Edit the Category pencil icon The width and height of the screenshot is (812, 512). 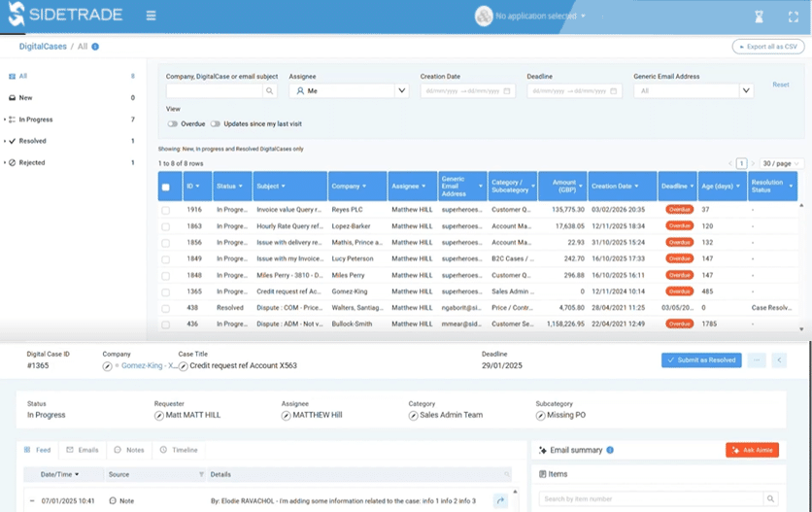tap(413, 416)
